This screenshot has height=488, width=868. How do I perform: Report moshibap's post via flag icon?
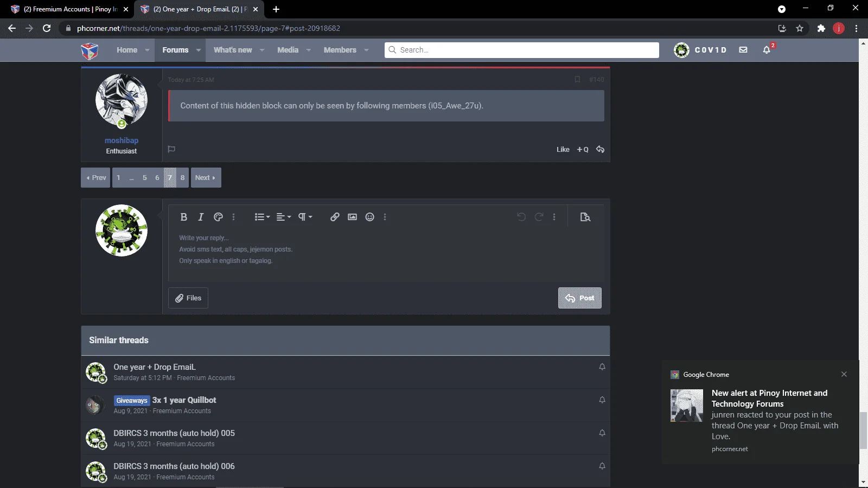coord(171,149)
